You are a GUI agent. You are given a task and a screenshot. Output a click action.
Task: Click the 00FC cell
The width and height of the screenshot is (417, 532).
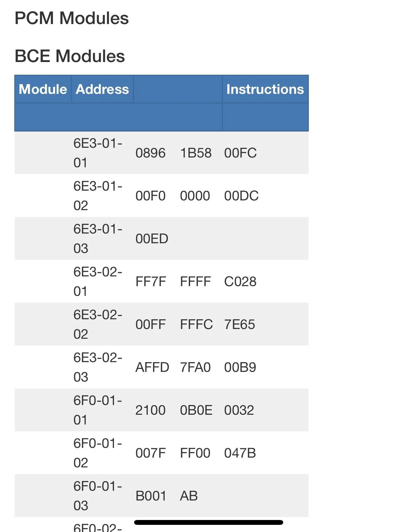tap(240, 153)
